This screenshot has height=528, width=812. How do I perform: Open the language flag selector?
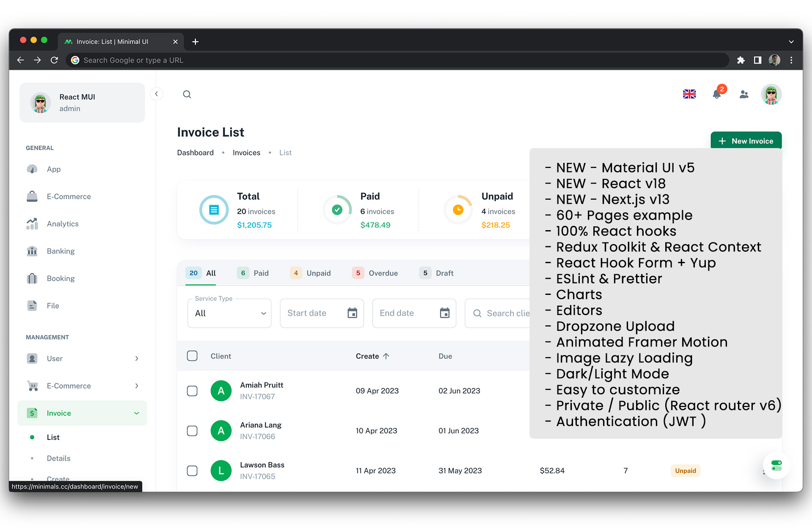coord(689,94)
